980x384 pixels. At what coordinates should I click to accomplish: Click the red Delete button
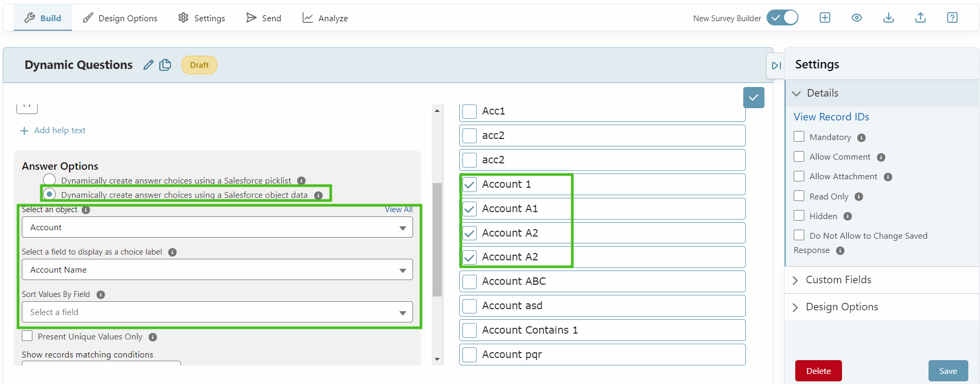(818, 371)
